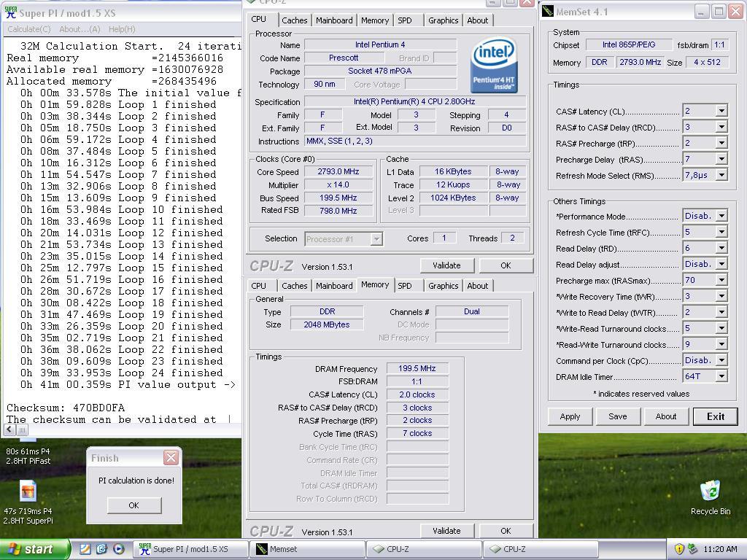Click About button in MemSet
This screenshot has width=747, height=560.
coord(666,416)
